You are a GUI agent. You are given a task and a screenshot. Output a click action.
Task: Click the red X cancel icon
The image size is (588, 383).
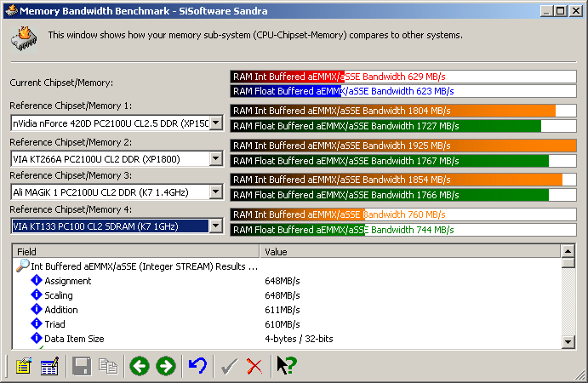point(254,366)
